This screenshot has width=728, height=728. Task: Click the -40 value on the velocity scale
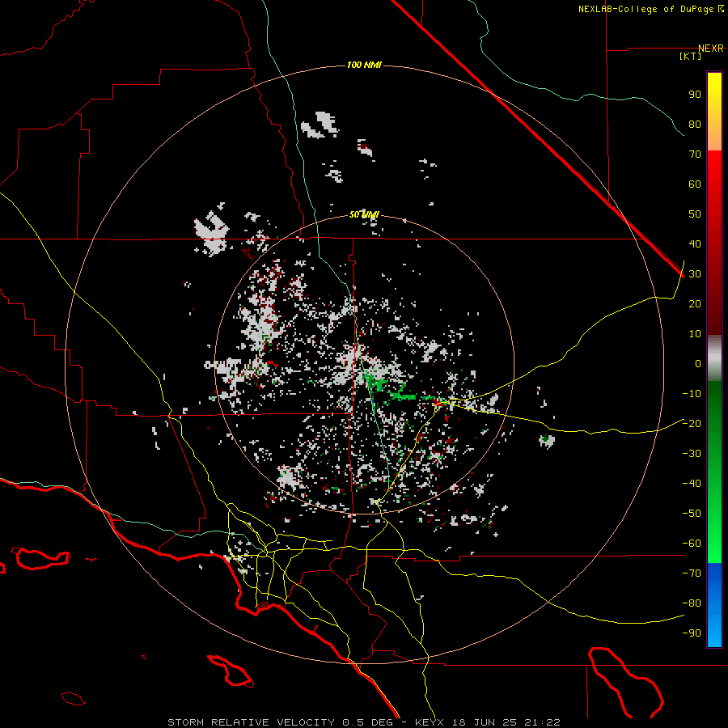pyautogui.click(x=692, y=484)
